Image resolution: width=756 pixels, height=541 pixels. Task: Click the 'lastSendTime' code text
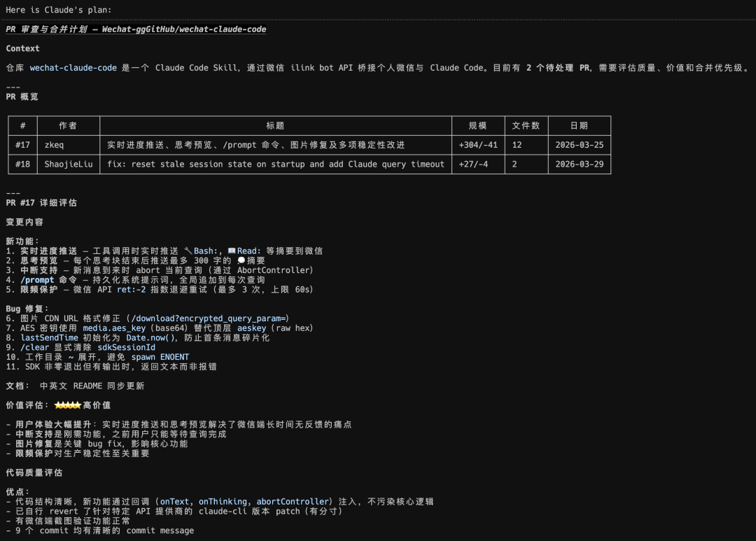(x=49, y=337)
